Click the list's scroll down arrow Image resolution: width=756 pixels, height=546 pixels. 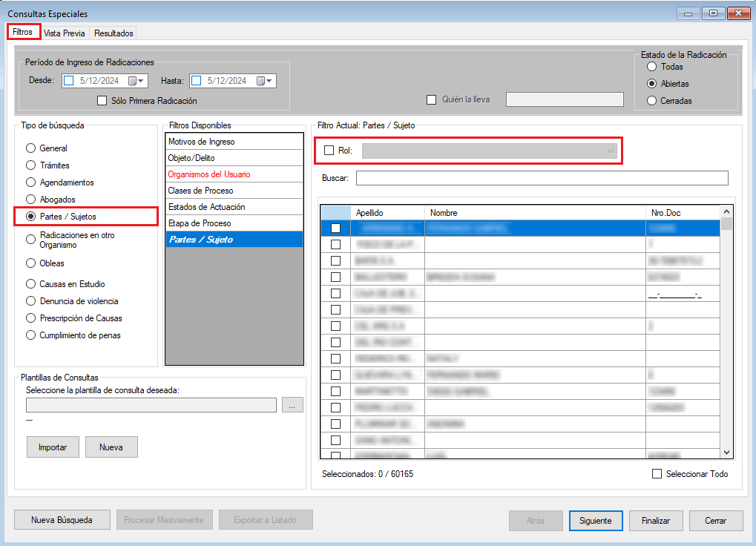coord(726,452)
